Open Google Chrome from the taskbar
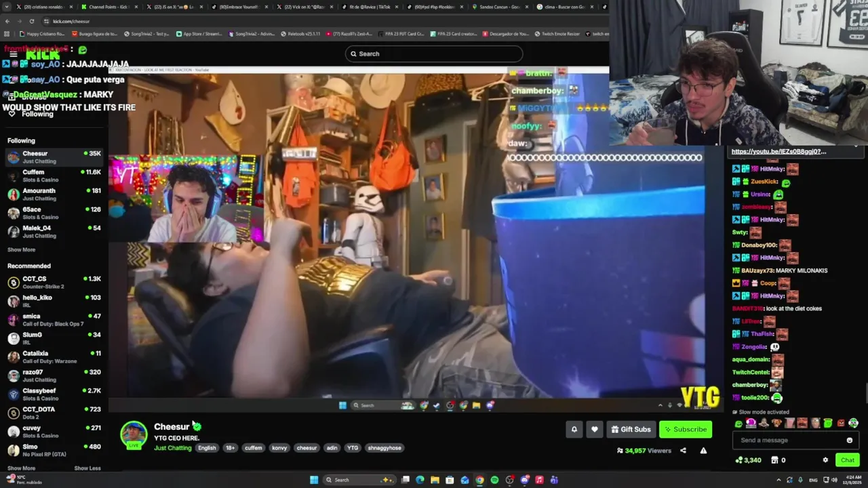868x488 pixels. pyautogui.click(x=479, y=480)
